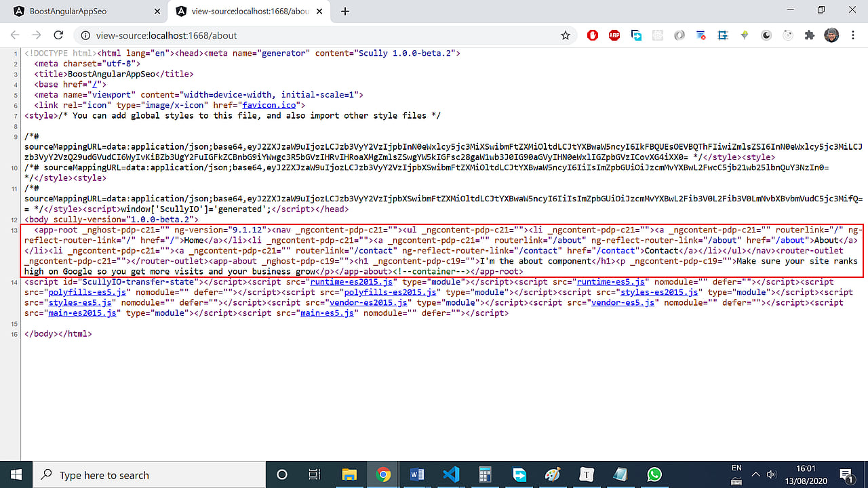Screen dimensions: 868x488
Task: Open the main-es5.js script link
Action: [x=328, y=312]
